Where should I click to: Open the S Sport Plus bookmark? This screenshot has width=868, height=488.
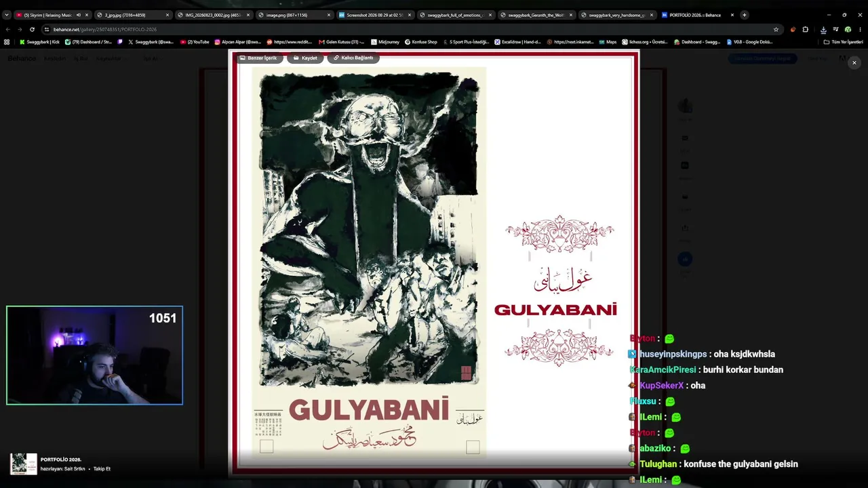[465, 42]
